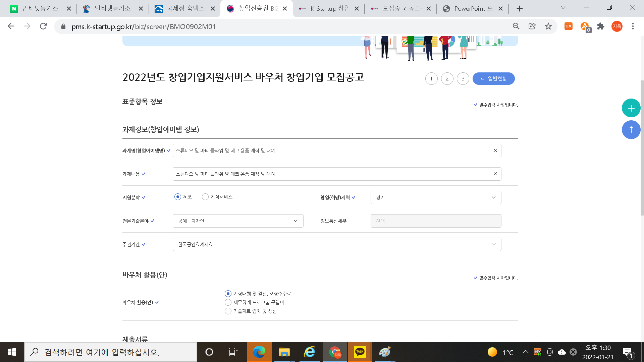Expand 창업(희망)지역 dropdown showing 경기
This screenshot has width=644, height=362.
(436, 197)
